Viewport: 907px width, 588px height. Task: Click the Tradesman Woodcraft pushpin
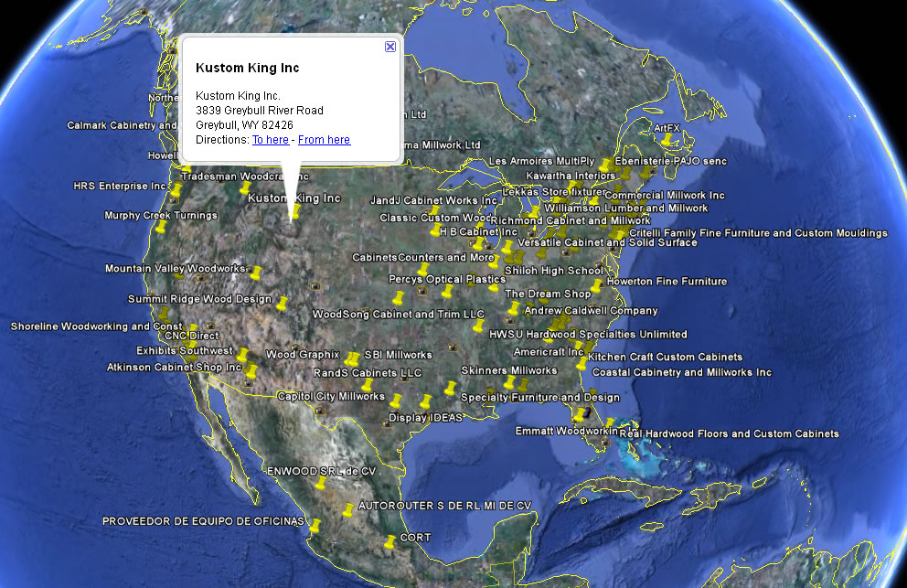[245, 187]
